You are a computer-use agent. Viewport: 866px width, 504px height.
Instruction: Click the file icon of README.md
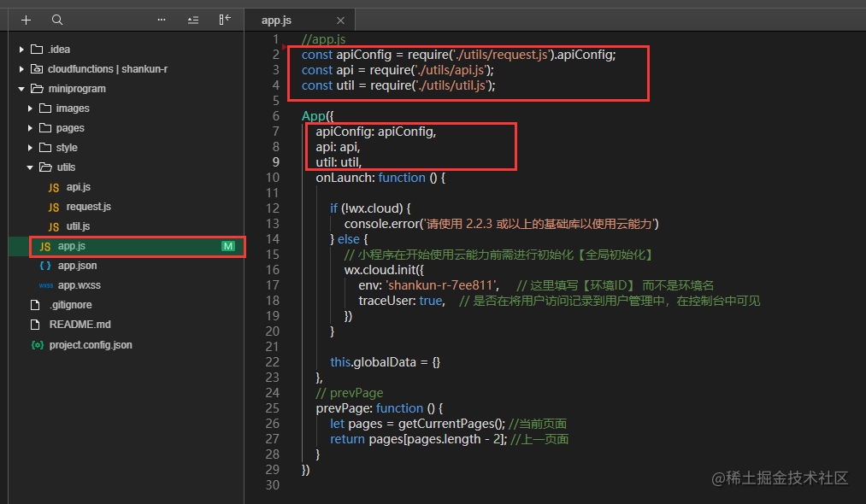(x=35, y=325)
